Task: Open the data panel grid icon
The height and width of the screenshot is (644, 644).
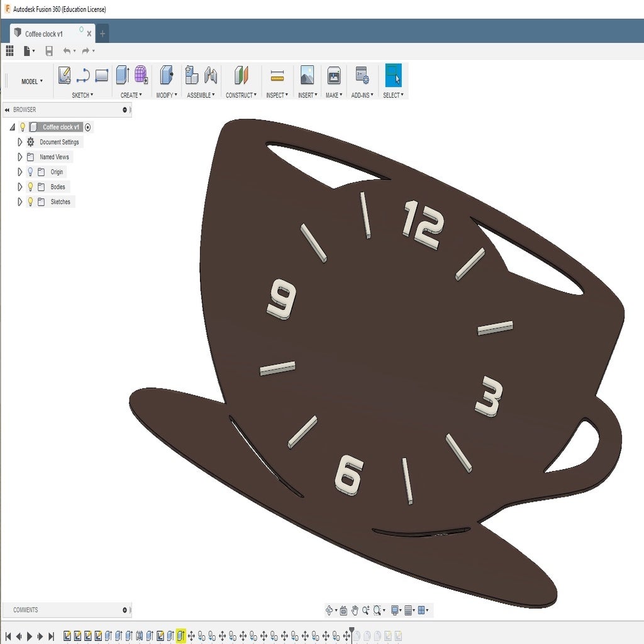Action: click(9, 51)
